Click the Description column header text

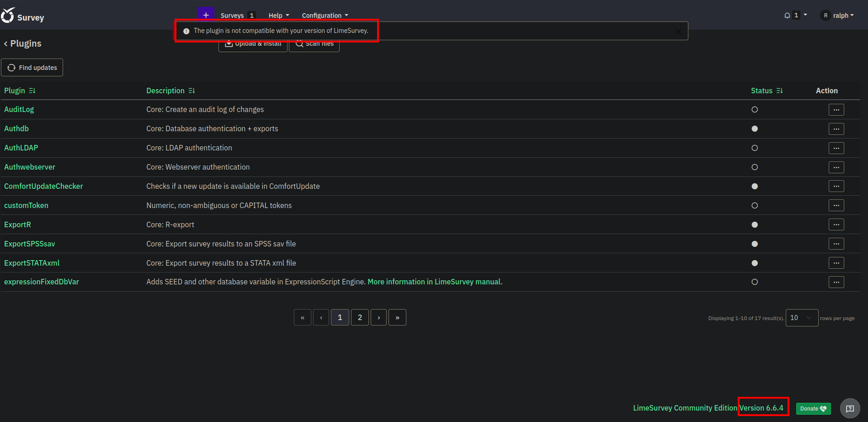(165, 91)
